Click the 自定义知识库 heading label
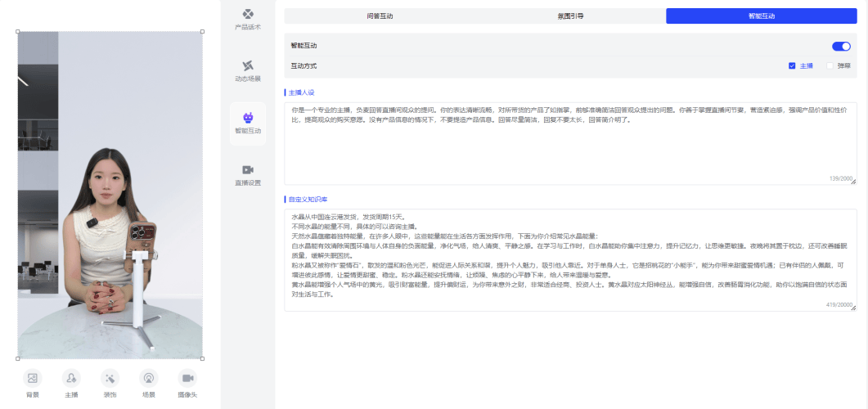 tap(308, 200)
